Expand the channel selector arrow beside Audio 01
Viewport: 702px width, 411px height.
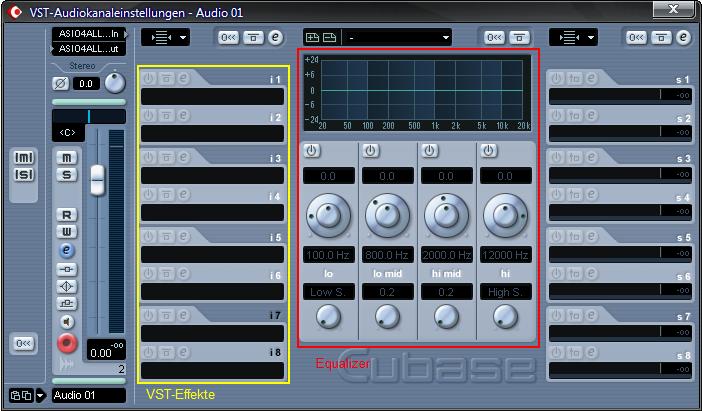click(x=40, y=395)
